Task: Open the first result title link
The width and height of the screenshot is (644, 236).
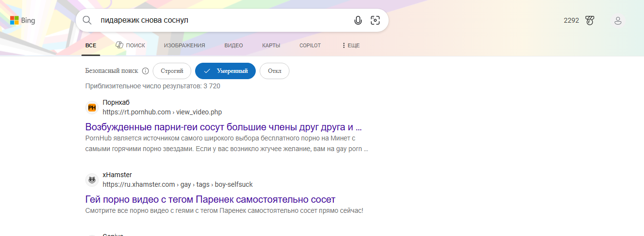Action: coord(223,127)
